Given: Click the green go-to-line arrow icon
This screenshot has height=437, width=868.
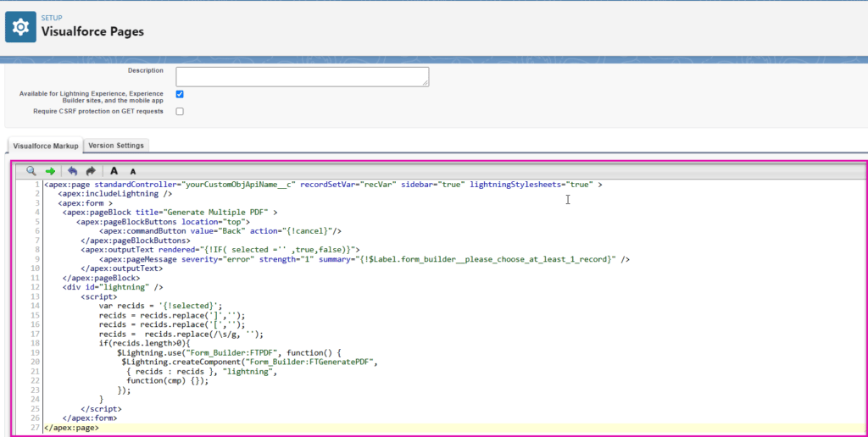Looking at the screenshot, I should click(x=50, y=170).
